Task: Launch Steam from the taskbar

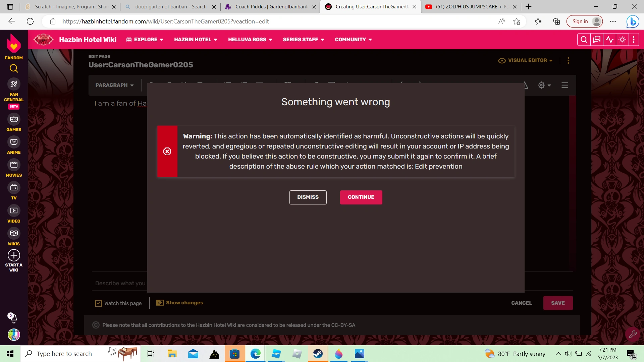Action: (318, 354)
